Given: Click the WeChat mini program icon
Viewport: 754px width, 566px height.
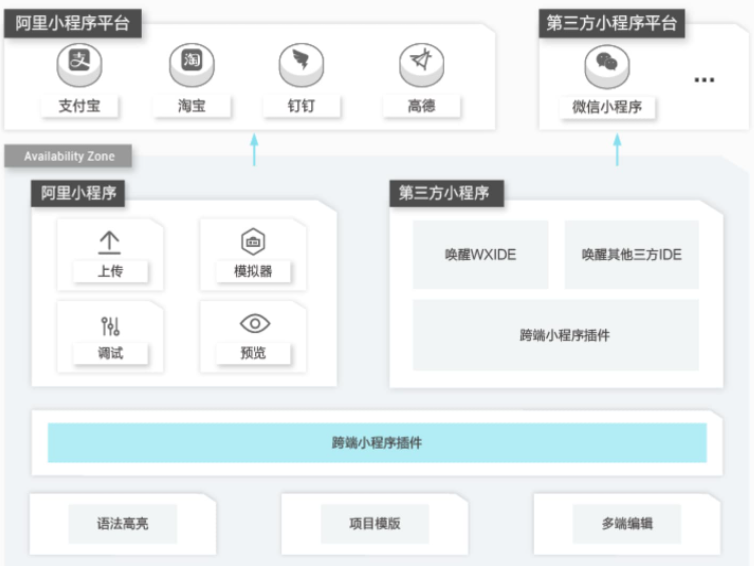Looking at the screenshot, I should pos(607,66).
